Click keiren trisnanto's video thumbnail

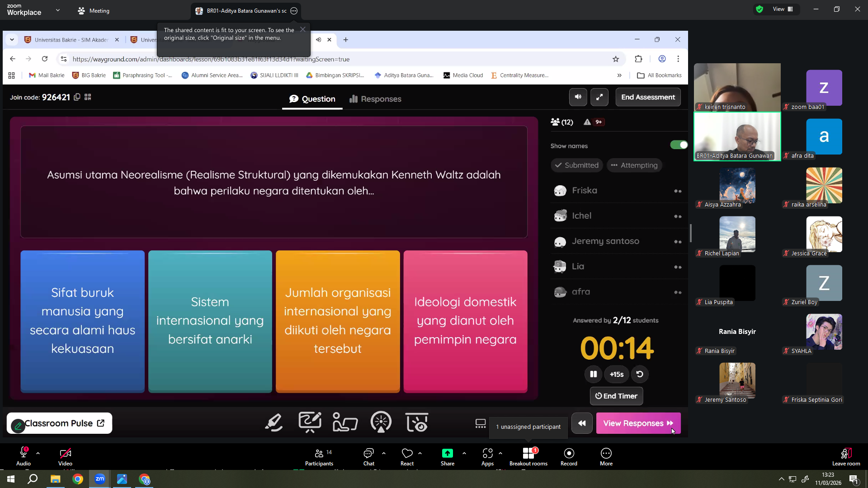coord(737,87)
